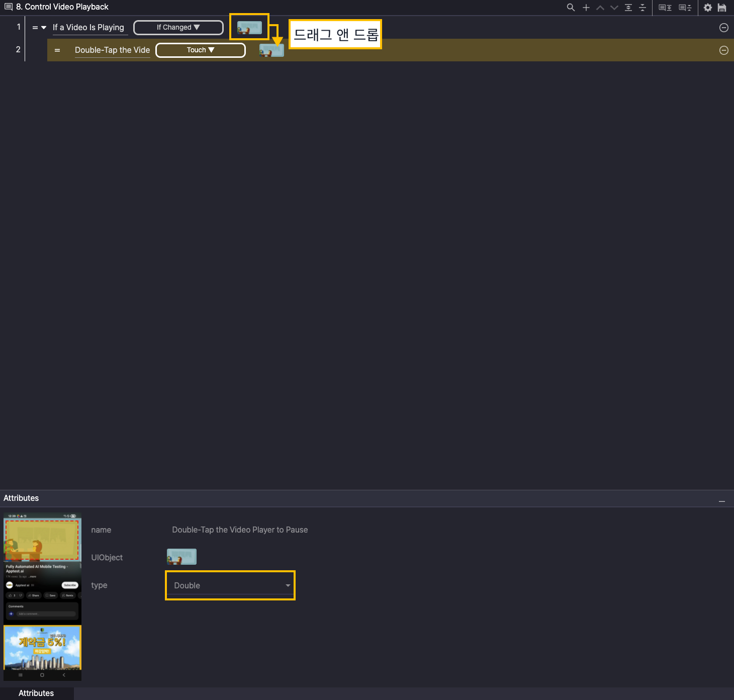This screenshot has width=734, height=700.
Task: Click the move up arrow icon
Action: pos(600,8)
